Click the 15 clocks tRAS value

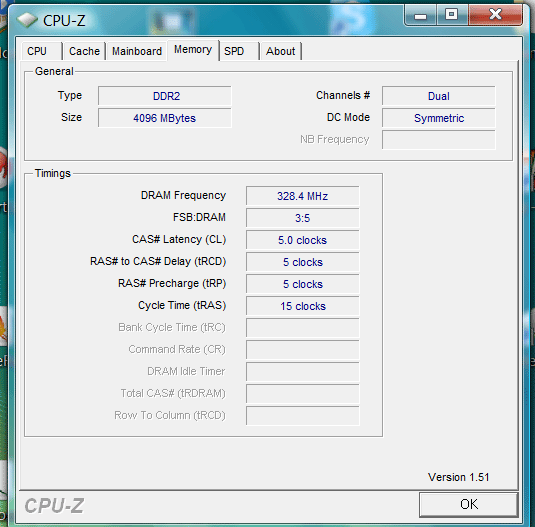tap(303, 306)
